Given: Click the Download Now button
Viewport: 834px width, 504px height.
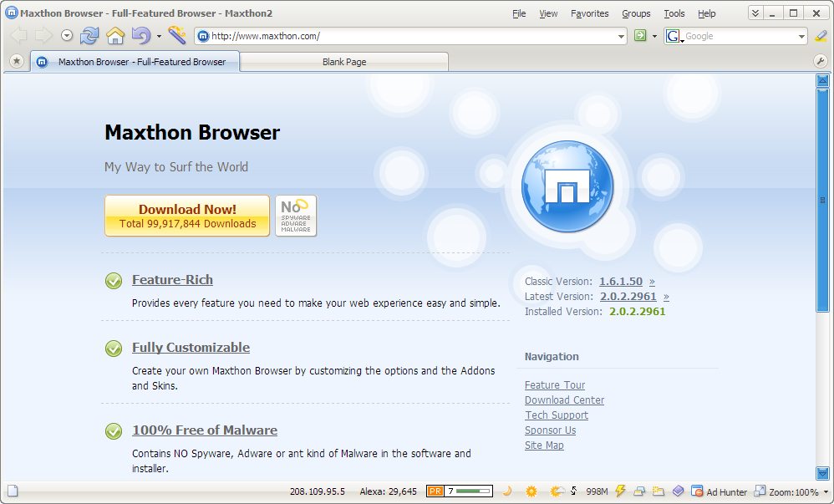Looking at the screenshot, I should click(186, 216).
